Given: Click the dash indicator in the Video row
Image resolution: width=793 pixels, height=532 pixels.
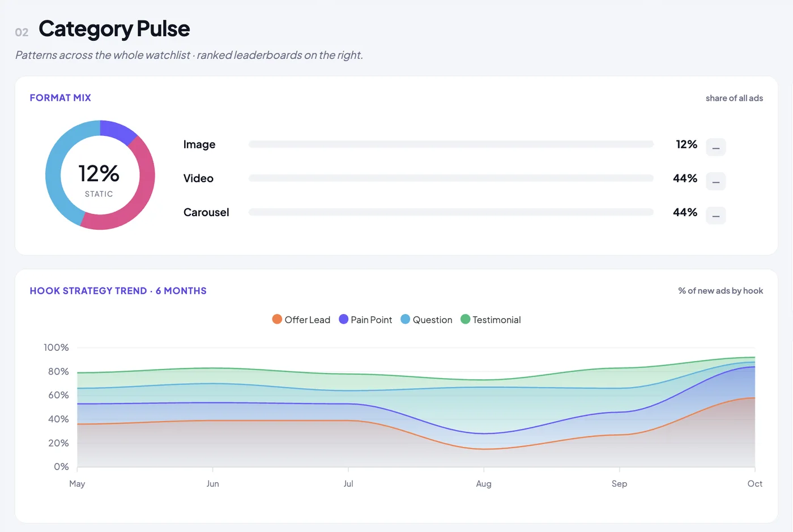Looking at the screenshot, I should (715, 181).
